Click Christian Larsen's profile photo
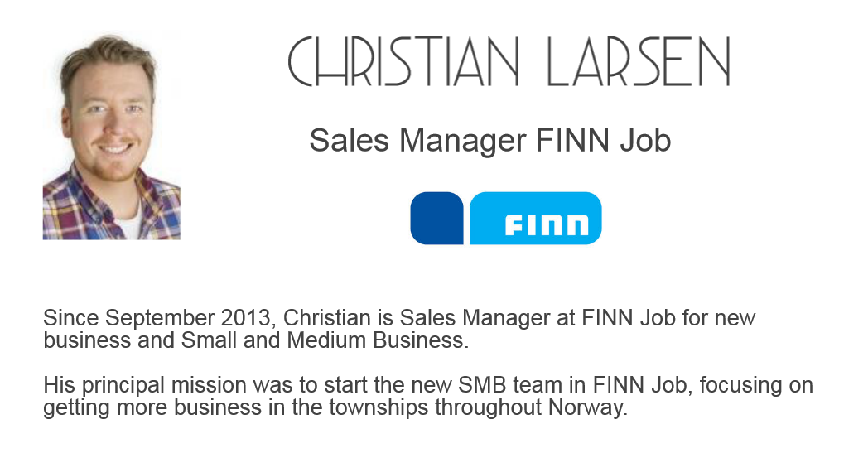The image size is (868, 458). [111, 137]
